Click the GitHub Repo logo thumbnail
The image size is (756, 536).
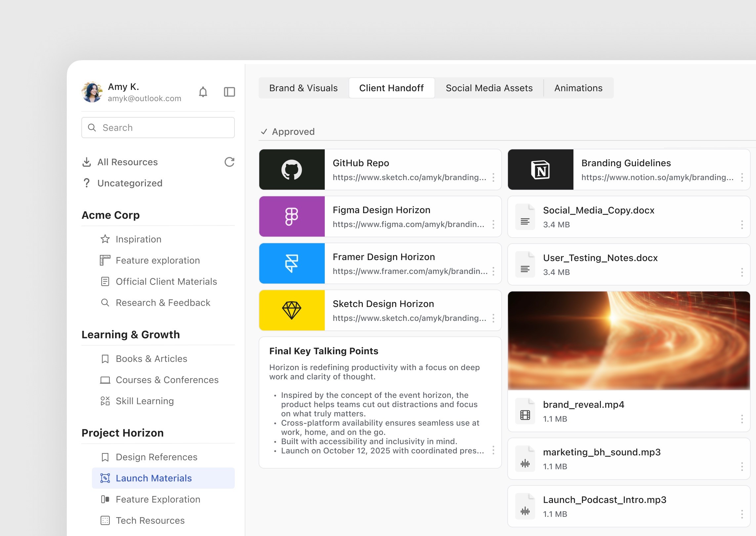click(292, 170)
